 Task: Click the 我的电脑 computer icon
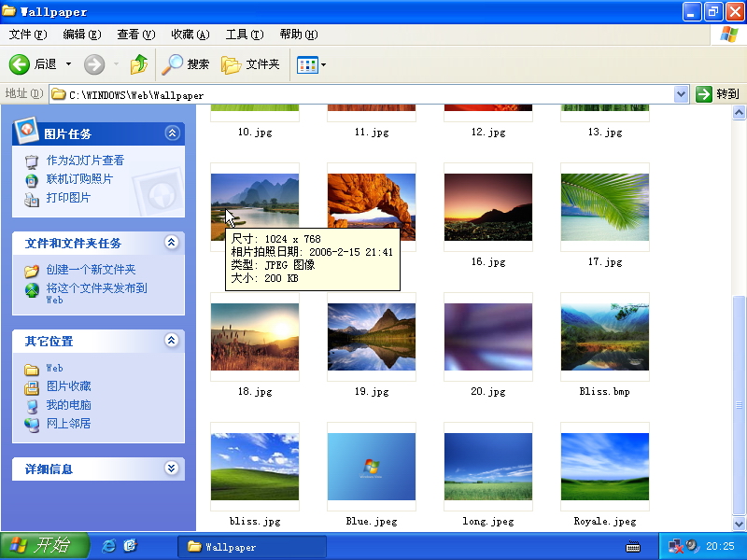pyautogui.click(x=32, y=407)
